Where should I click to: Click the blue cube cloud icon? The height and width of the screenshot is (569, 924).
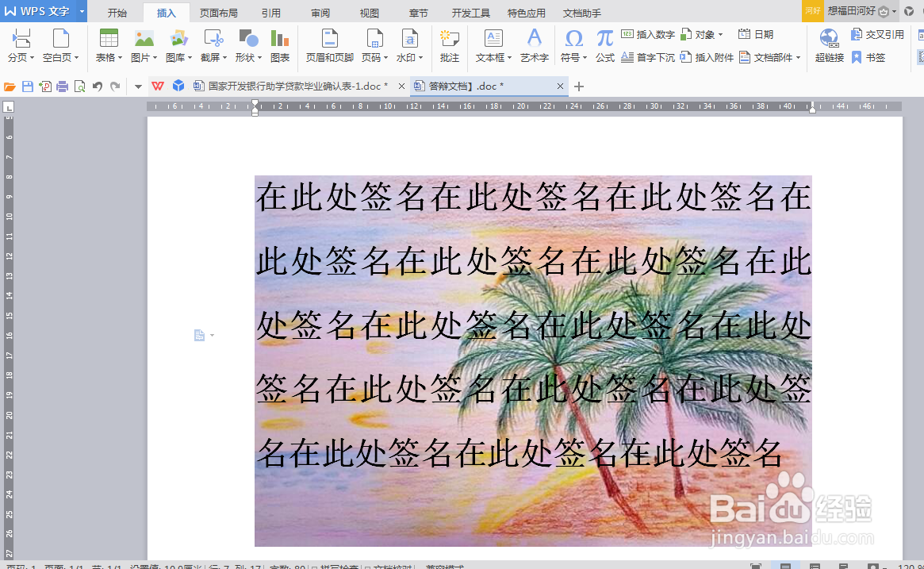pos(178,86)
